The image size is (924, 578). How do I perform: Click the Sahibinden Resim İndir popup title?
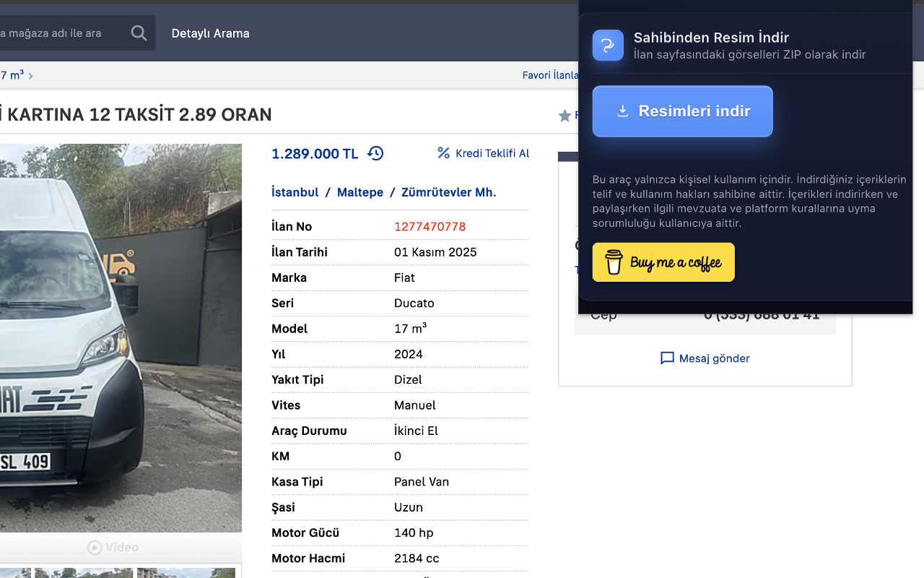711,38
